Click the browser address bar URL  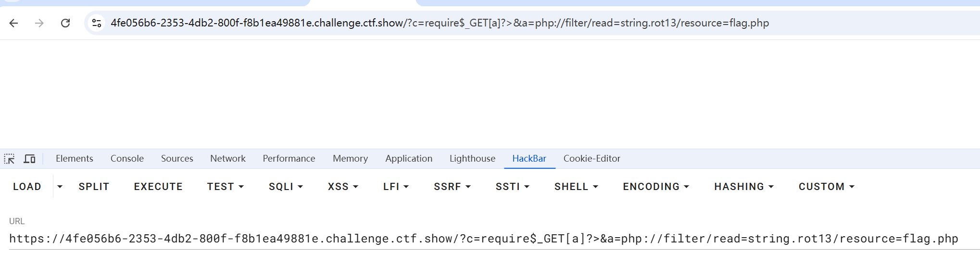click(440, 23)
